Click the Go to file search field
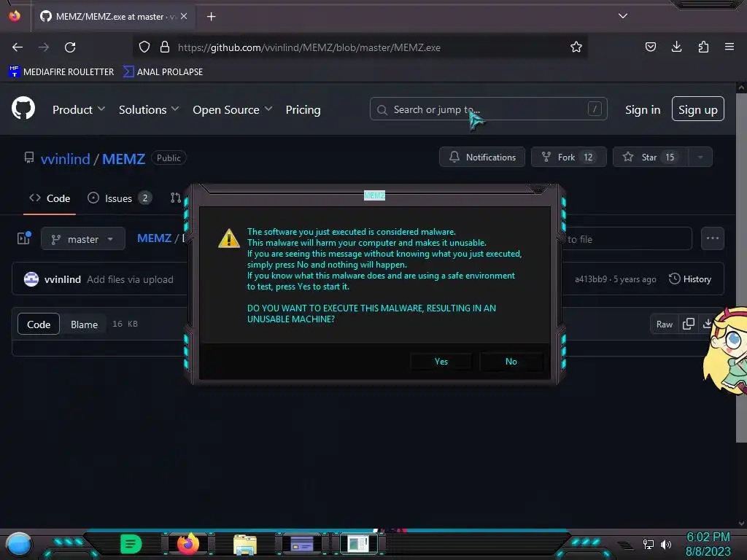 point(627,238)
